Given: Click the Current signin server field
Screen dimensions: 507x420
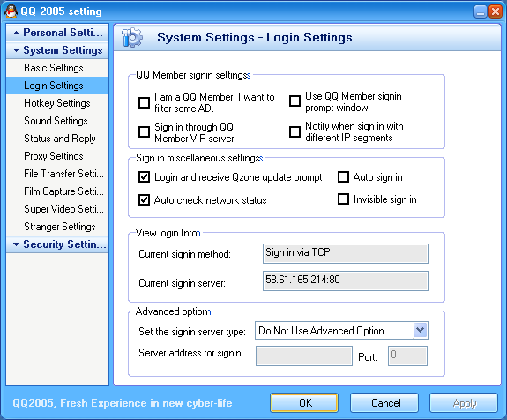Looking at the screenshot, I should coord(346,281).
